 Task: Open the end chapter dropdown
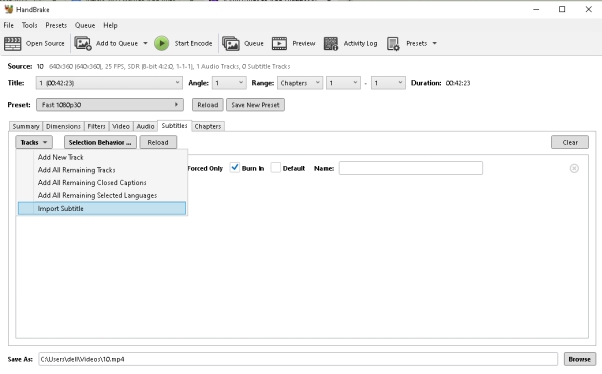tap(388, 83)
